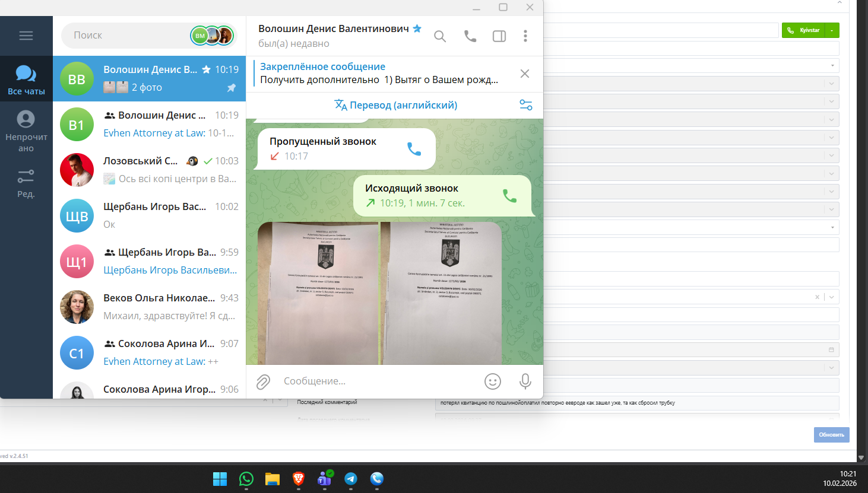Click the Telegram taskbar icon

[351, 479]
